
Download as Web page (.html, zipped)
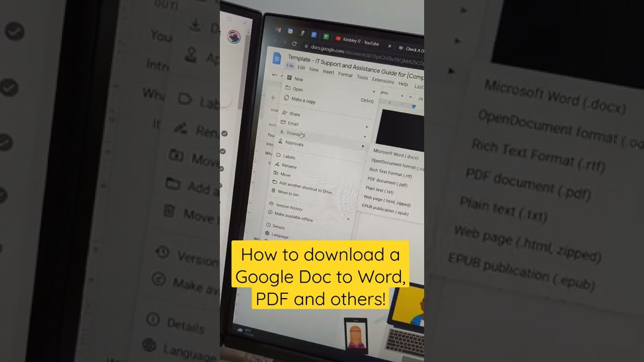coord(387,201)
